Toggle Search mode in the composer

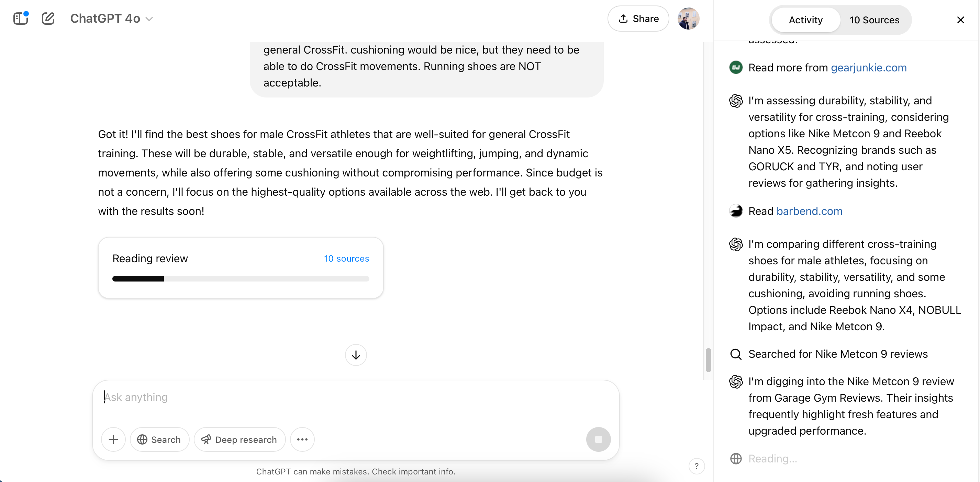[x=159, y=439]
